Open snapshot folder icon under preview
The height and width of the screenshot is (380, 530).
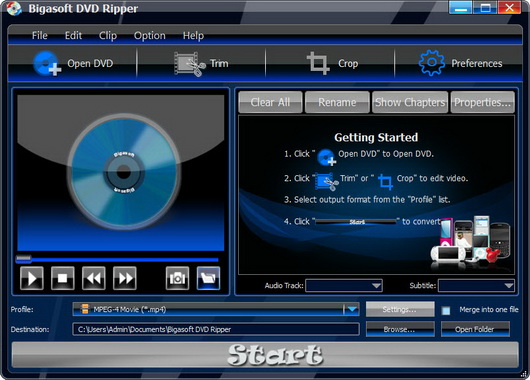208,278
